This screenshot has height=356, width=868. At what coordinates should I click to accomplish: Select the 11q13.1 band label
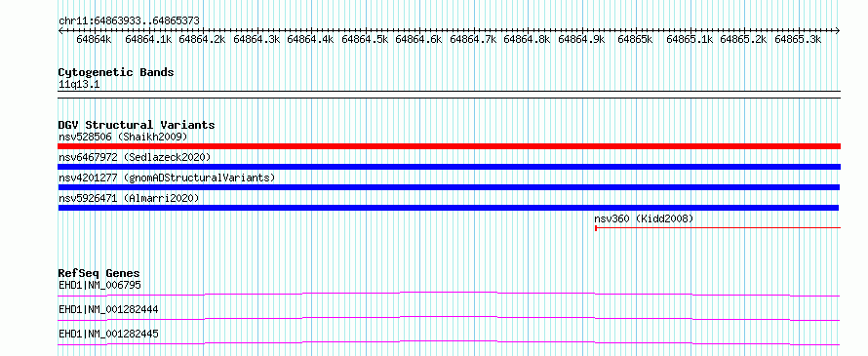[79, 85]
